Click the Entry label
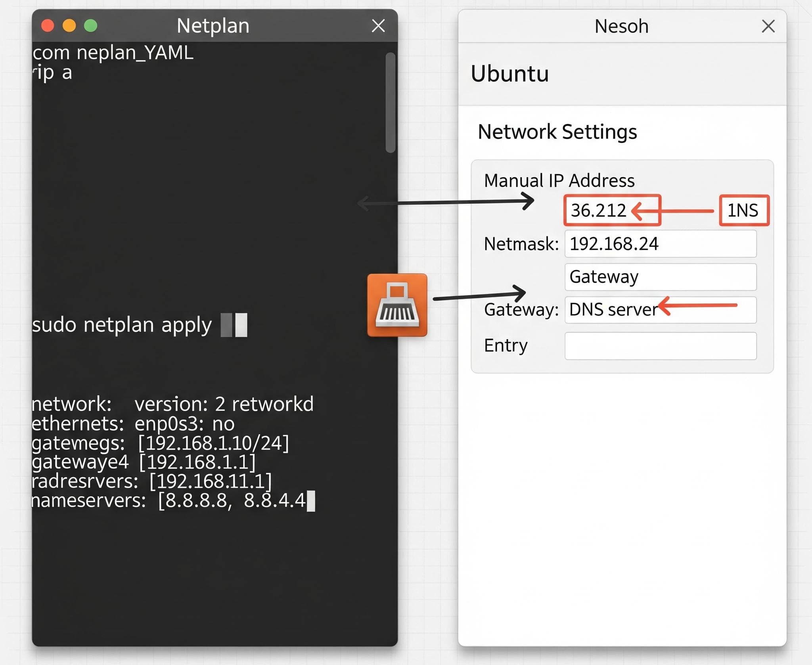The image size is (812, 665). (506, 346)
